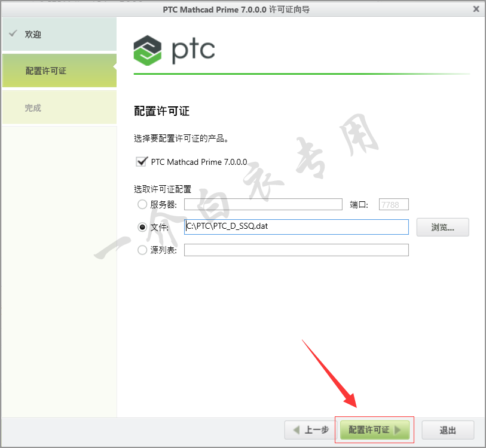Select the 服务器 radio button
This screenshot has width=486, height=448.
point(142,204)
